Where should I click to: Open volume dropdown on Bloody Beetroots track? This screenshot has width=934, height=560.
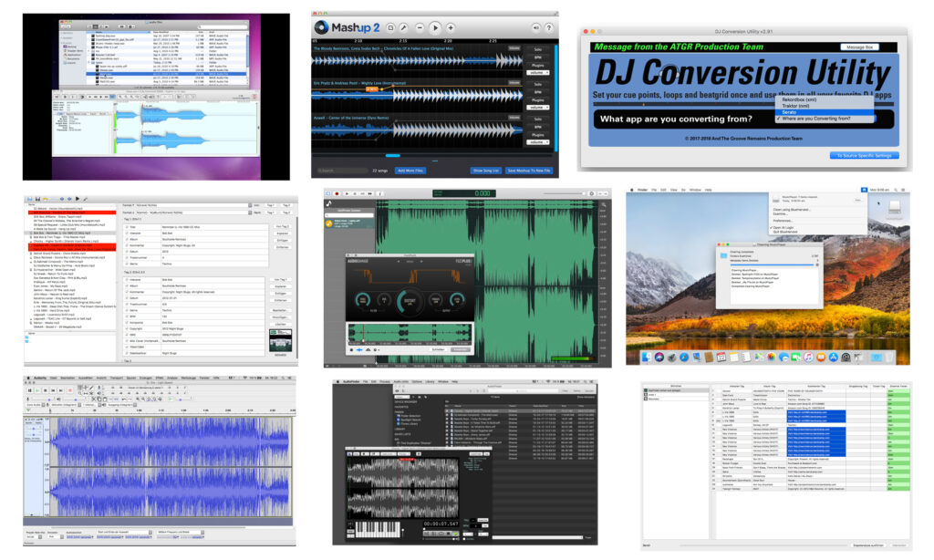(538, 73)
